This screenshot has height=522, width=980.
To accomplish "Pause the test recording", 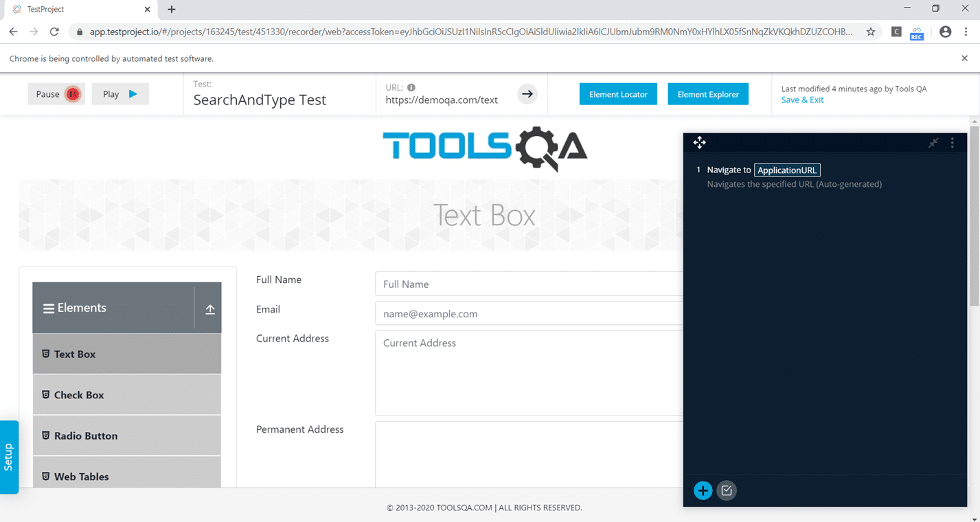I will tap(56, 94).
